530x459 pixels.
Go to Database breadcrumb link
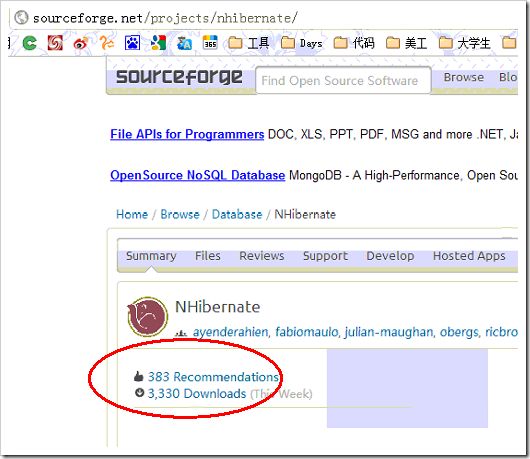pos(237,214)
